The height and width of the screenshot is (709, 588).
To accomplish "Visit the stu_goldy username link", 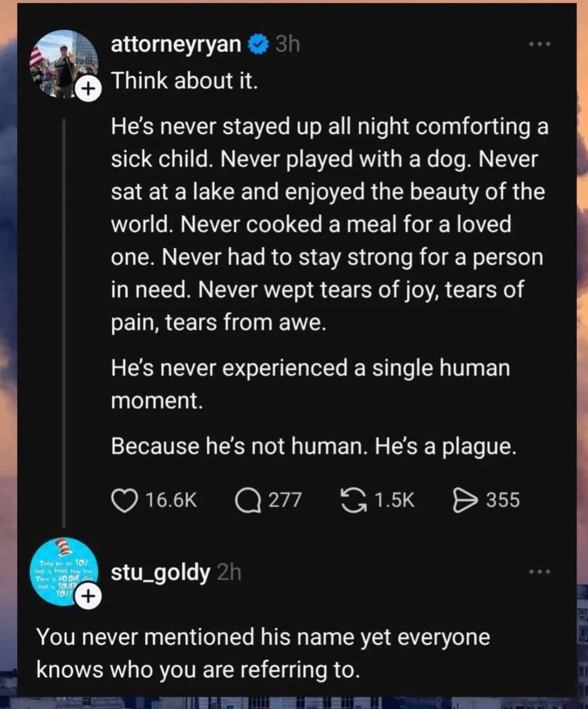I will 160,572.
